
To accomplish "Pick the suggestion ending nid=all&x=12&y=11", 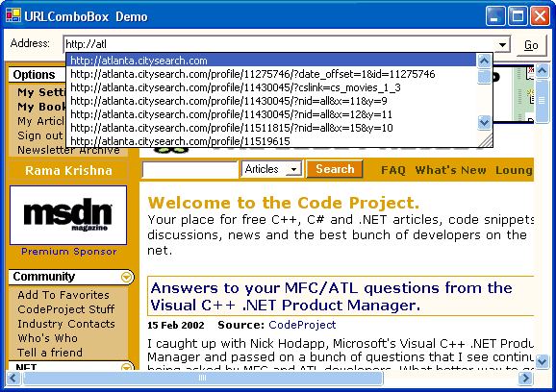I will 271,114.
